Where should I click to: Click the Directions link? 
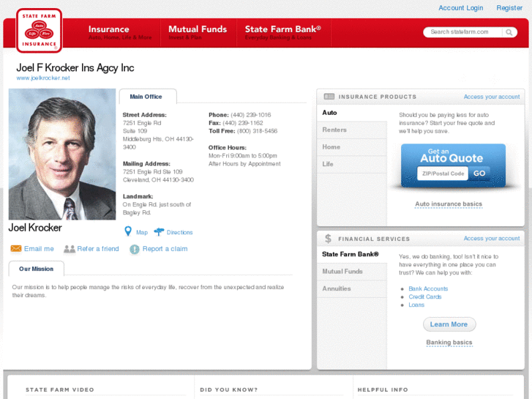(179, 232)
